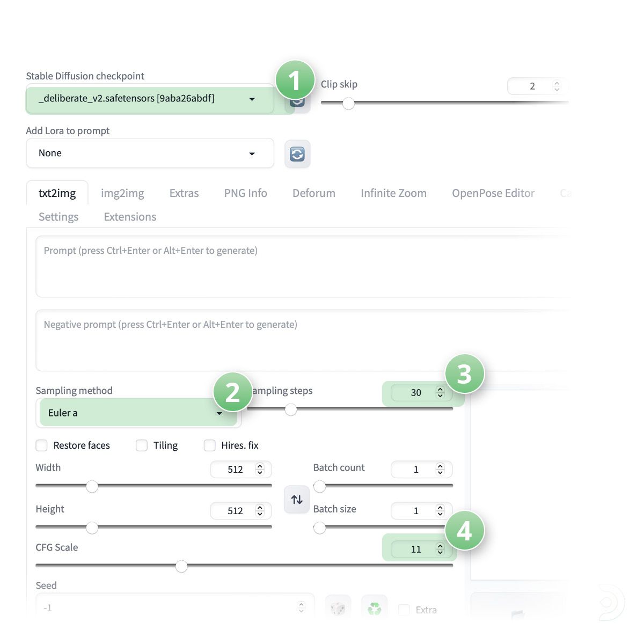Switch to txt2img tab

pyautogui.click(x=57, y=193)
